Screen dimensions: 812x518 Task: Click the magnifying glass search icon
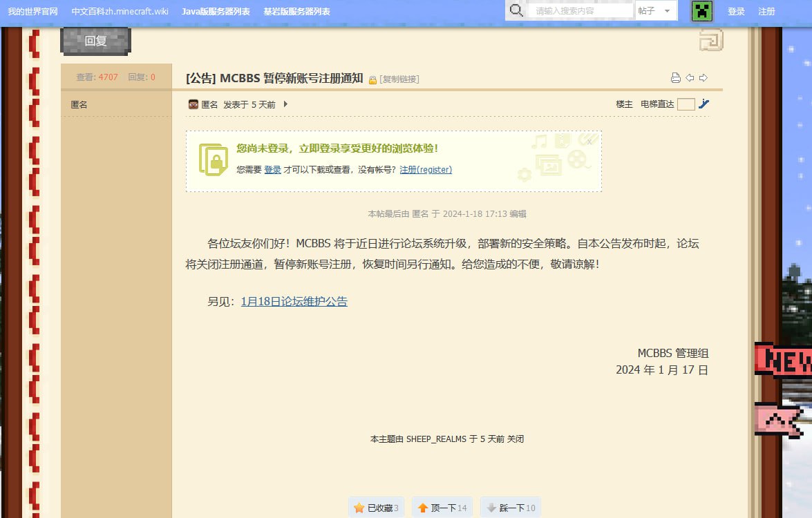tap(516, 10)
